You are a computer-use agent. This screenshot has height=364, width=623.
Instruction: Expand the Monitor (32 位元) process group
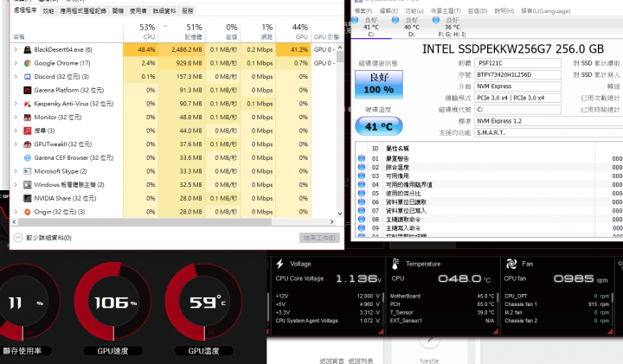(16, 117)
